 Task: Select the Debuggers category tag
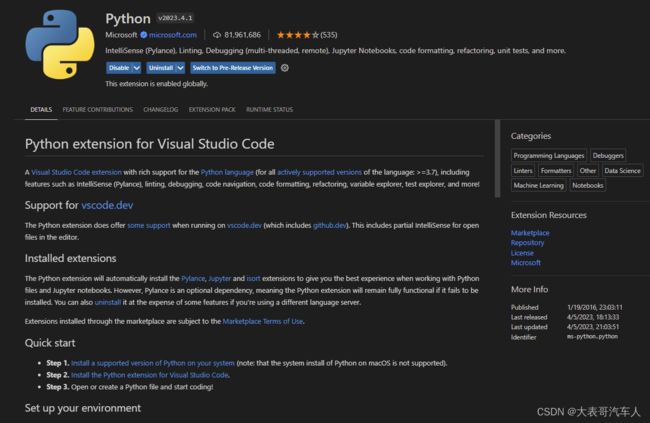click(608, 156)
